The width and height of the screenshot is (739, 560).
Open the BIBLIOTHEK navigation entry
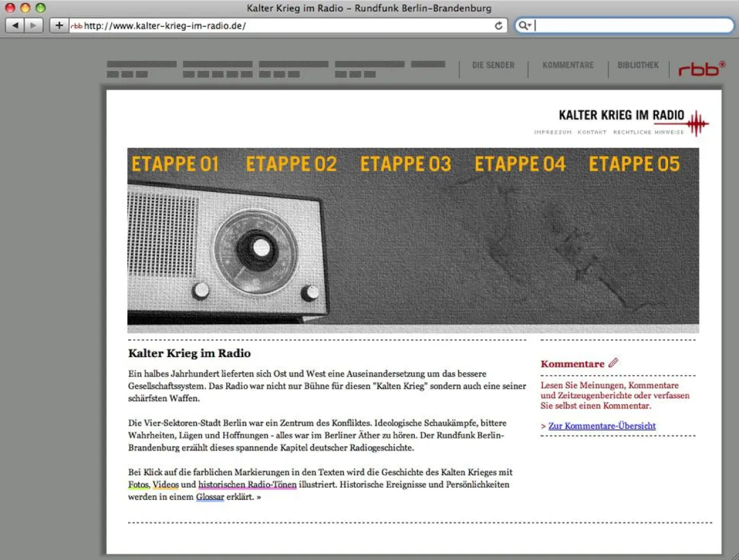638,65
